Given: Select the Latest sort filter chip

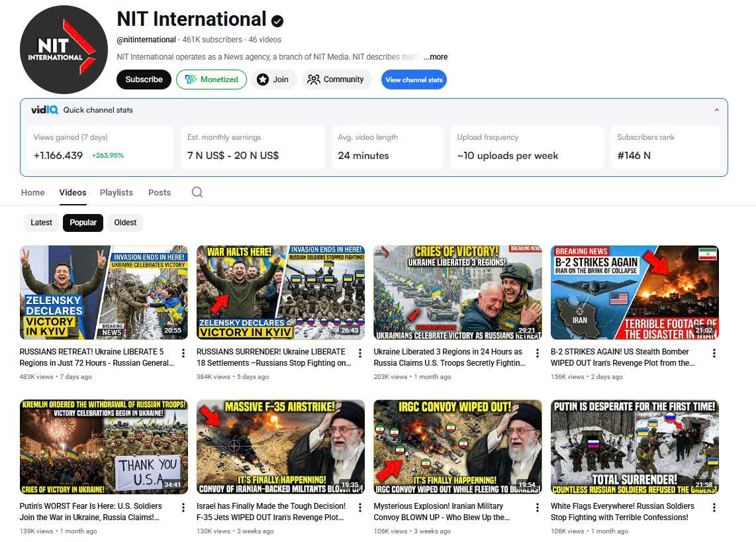Looking at the screenshot, I should (x=41, y=223).
